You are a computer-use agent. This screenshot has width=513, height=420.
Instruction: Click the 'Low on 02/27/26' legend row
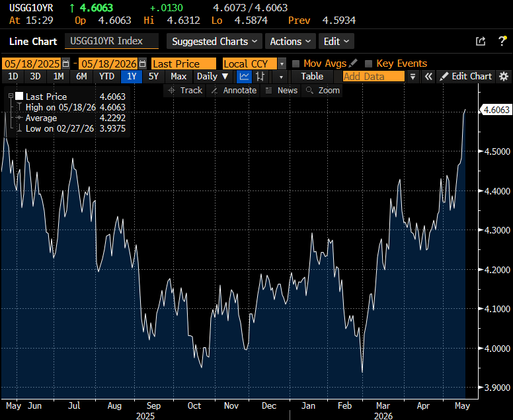click(x=71, y=128)
